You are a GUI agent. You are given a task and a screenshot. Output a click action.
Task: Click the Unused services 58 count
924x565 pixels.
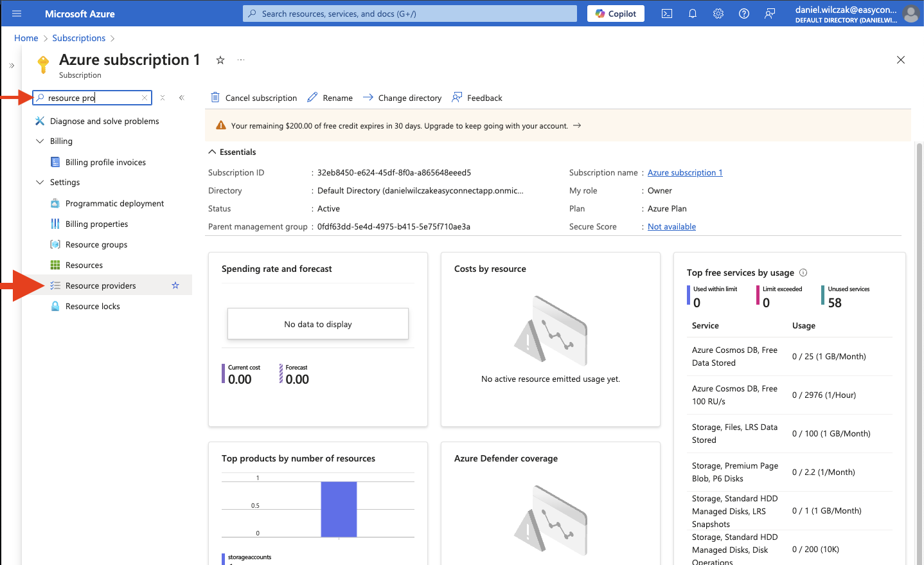835,303
